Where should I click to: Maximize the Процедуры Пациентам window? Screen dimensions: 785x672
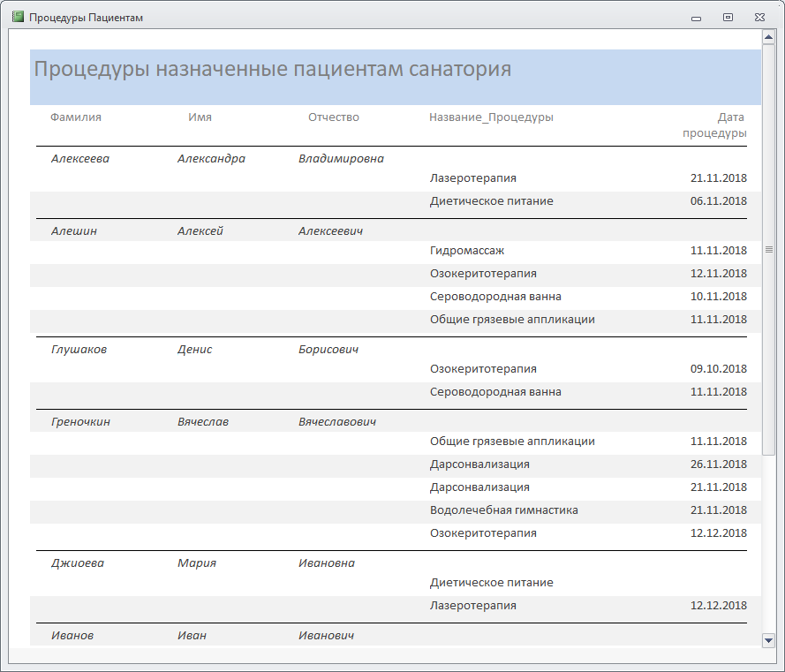[x=728, y=18]
